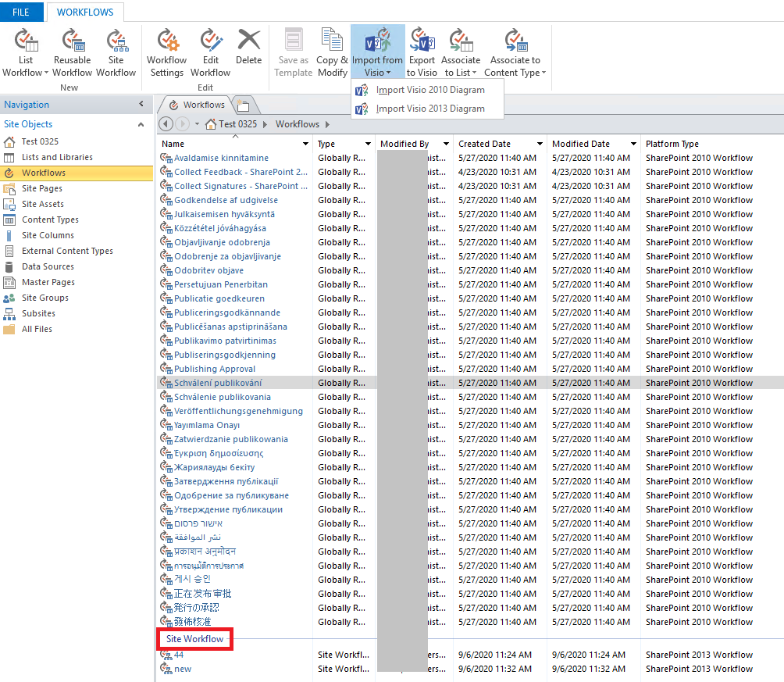
Task: Open All Files
Action: (x=37, y=329)
